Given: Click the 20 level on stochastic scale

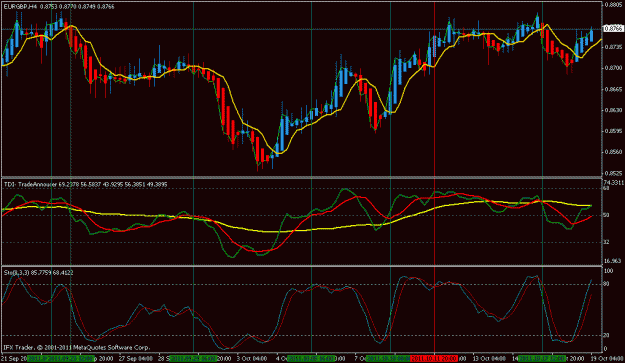Looking at the screenshot, I should coord(606,336).
